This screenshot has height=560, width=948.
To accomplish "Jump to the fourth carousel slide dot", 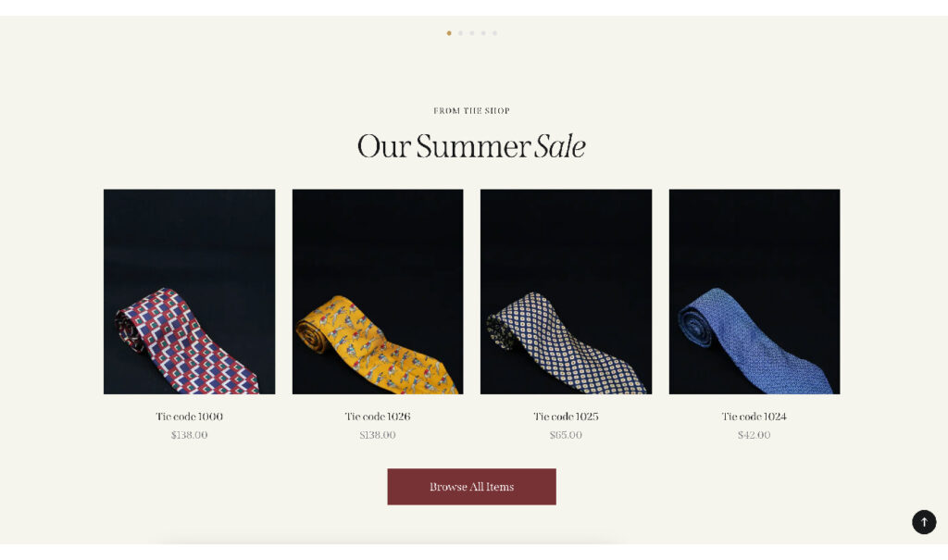I will pos(483,33).
